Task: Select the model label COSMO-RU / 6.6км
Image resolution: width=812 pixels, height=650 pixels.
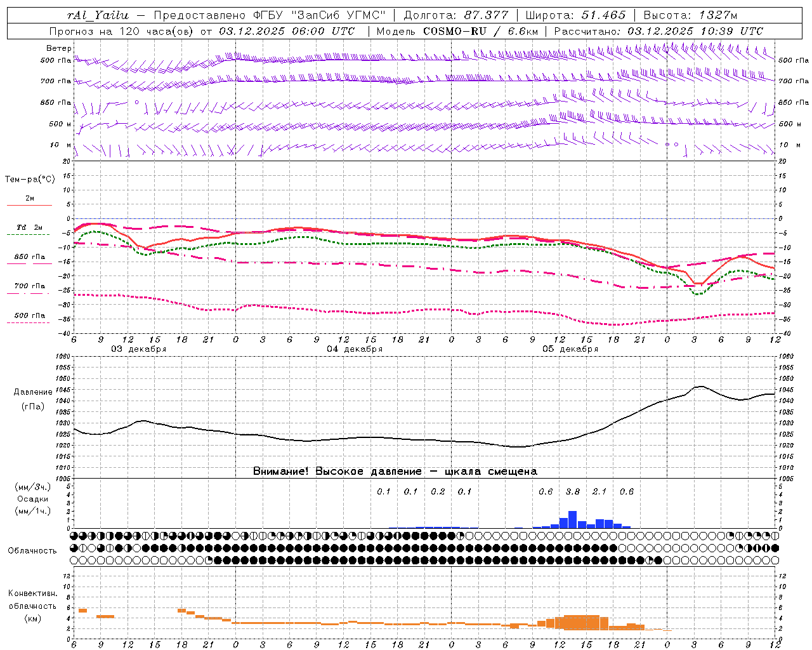Action: pos(481,31)
